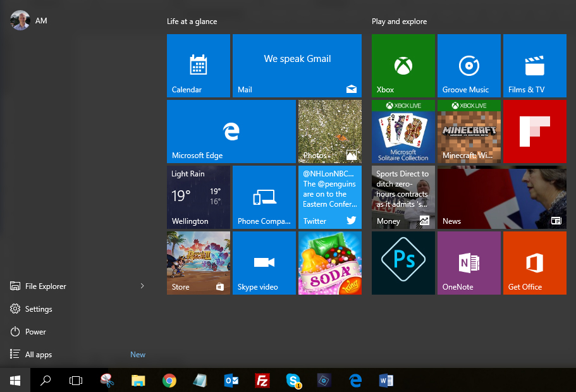Open taskbar search magnifier

[45, 380]
